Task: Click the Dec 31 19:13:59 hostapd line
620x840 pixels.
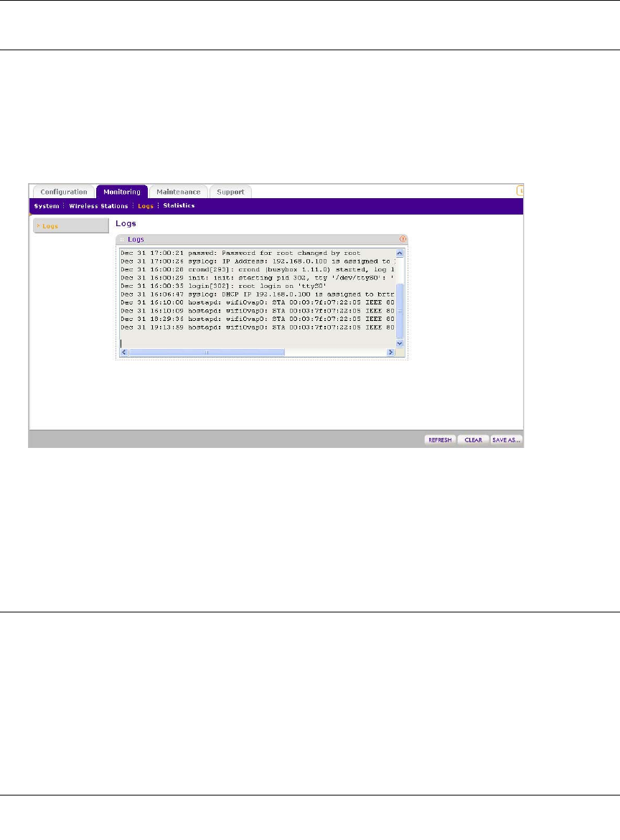Action: 257,327
